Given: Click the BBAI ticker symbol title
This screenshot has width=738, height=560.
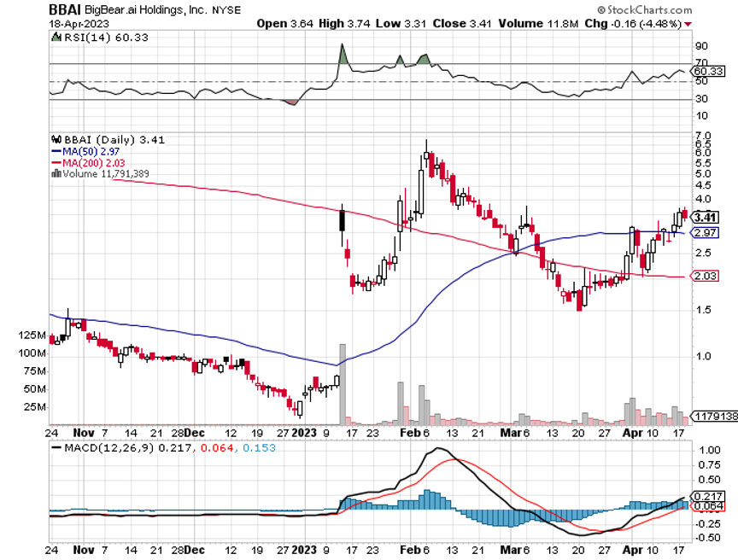Looking at the screenshot, I should [66, 9].
